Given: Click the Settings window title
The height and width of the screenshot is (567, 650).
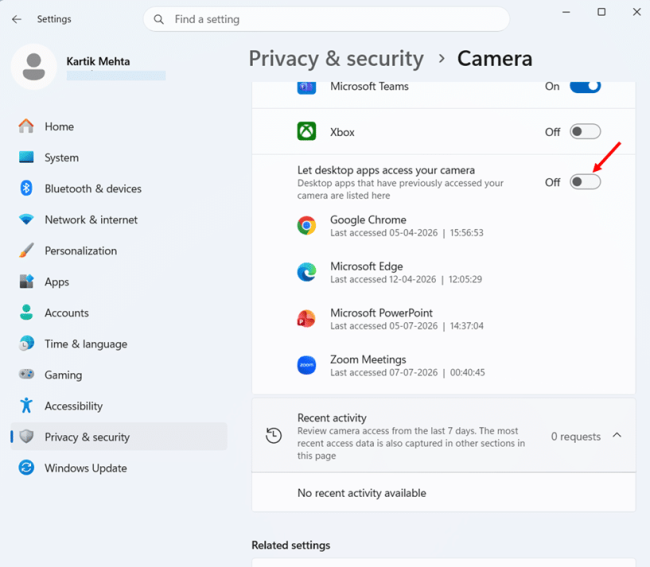Looking at the screenshot, I should (54, 19).
